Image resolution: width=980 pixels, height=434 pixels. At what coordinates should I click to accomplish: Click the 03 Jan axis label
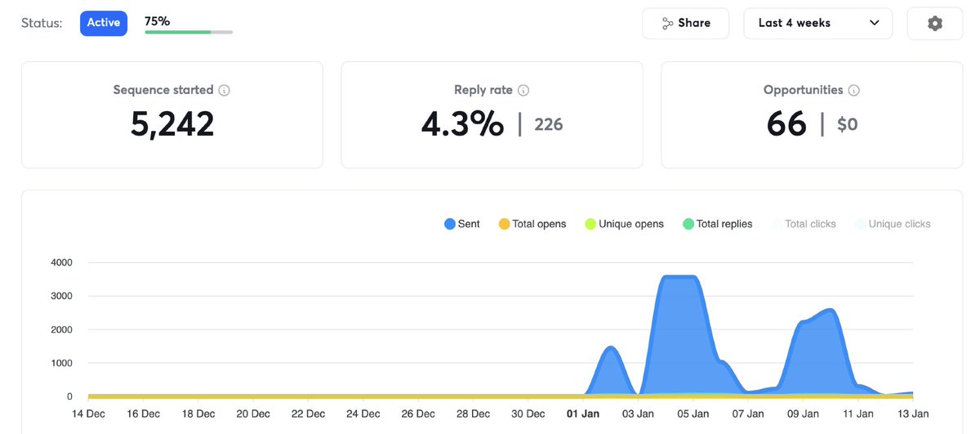(x=639, y=414)
